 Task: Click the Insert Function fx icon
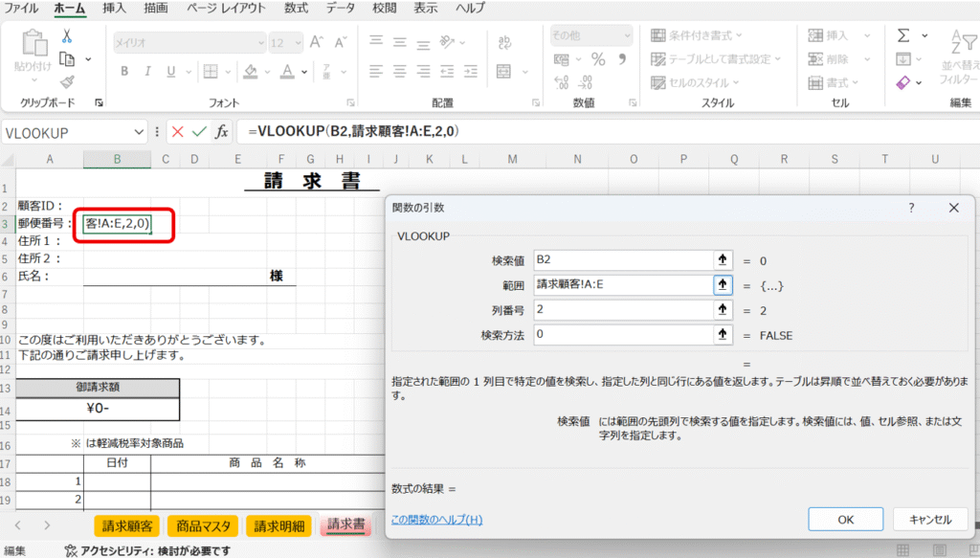[221, 132]
